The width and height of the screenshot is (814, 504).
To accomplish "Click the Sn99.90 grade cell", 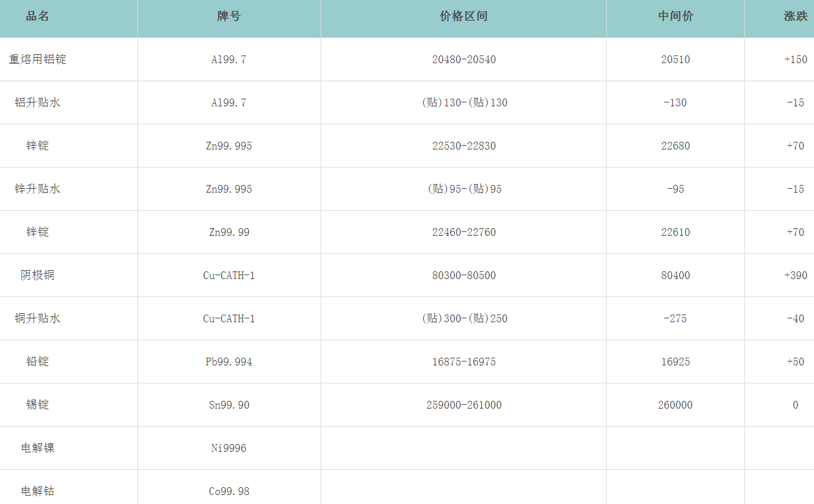I will click(x=229, y=405).
